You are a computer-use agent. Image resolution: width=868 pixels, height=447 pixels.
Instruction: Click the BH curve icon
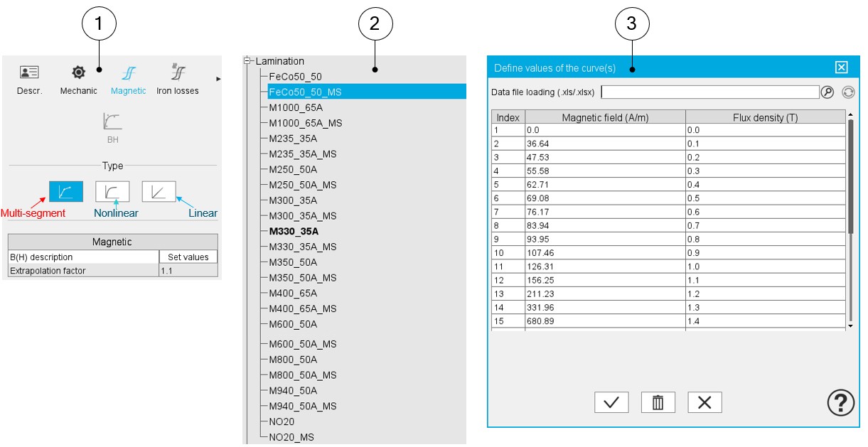[x=112, y=121]
